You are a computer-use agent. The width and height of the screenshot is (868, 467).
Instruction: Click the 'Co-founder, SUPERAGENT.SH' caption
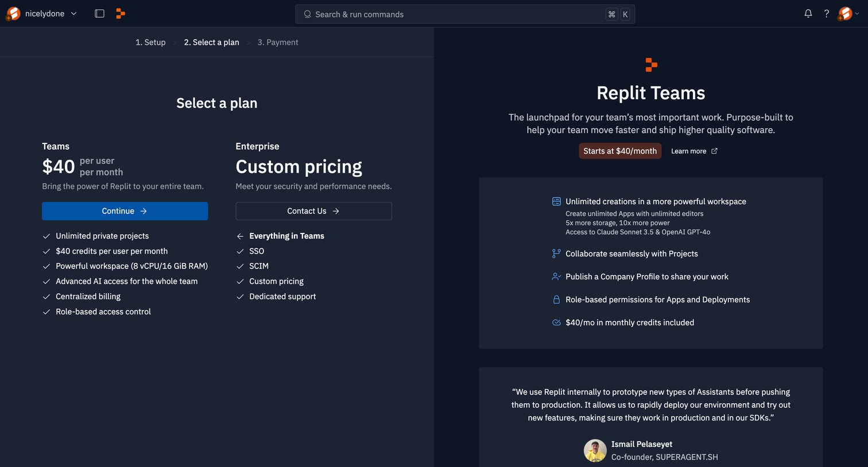pyautogui.click(x=665, y=457)
